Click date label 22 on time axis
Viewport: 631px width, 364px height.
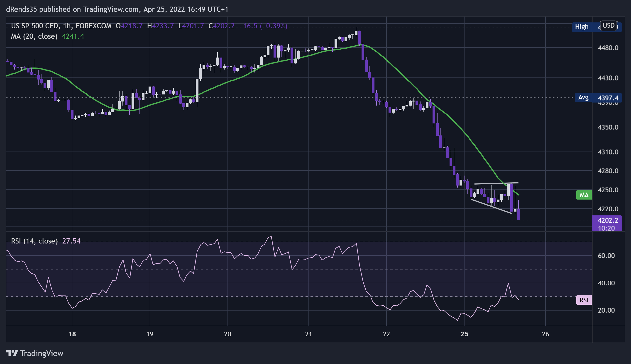(386, 334)
